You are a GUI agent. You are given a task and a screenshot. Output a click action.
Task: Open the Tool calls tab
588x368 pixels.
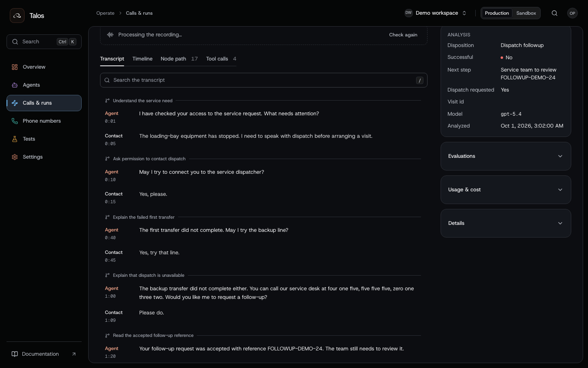pos(221,59)
